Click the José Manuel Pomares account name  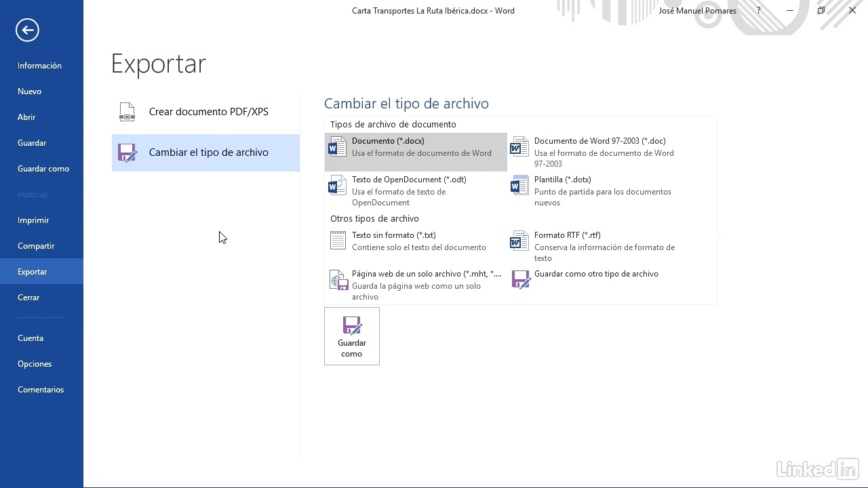(697, 11)
